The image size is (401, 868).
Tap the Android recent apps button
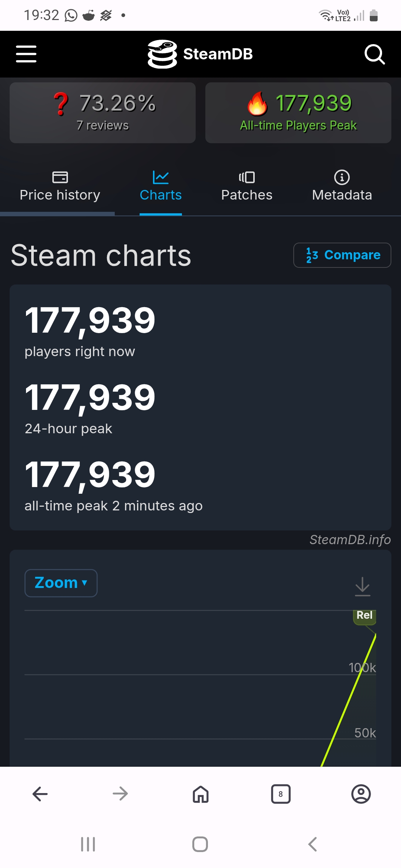[88, 844]
